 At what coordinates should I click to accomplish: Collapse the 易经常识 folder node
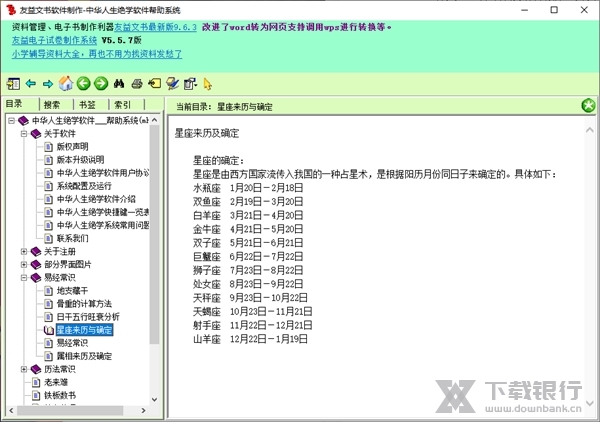(24, 277)
